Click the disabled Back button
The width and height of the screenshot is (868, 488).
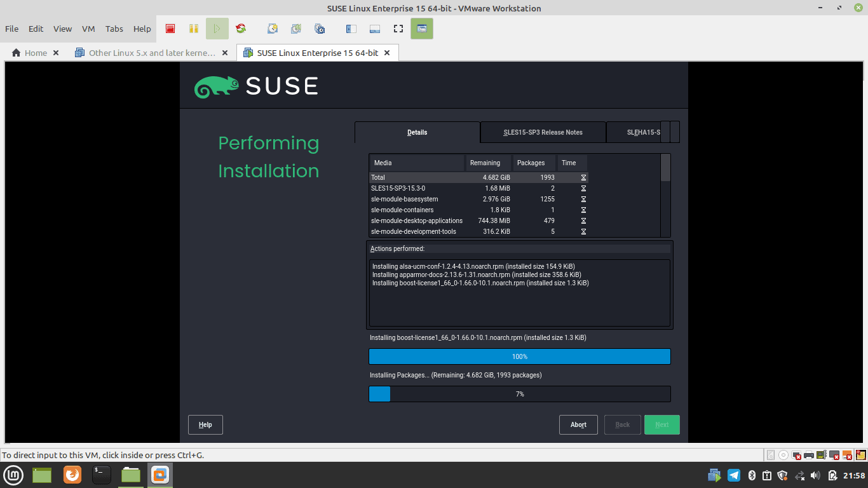coord(623,424)
